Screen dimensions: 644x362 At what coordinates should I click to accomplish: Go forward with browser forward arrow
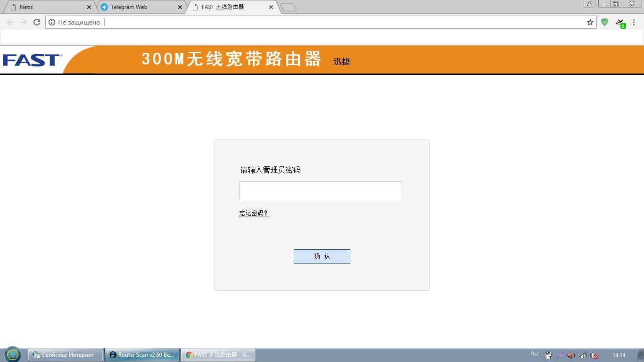(24, 22)
